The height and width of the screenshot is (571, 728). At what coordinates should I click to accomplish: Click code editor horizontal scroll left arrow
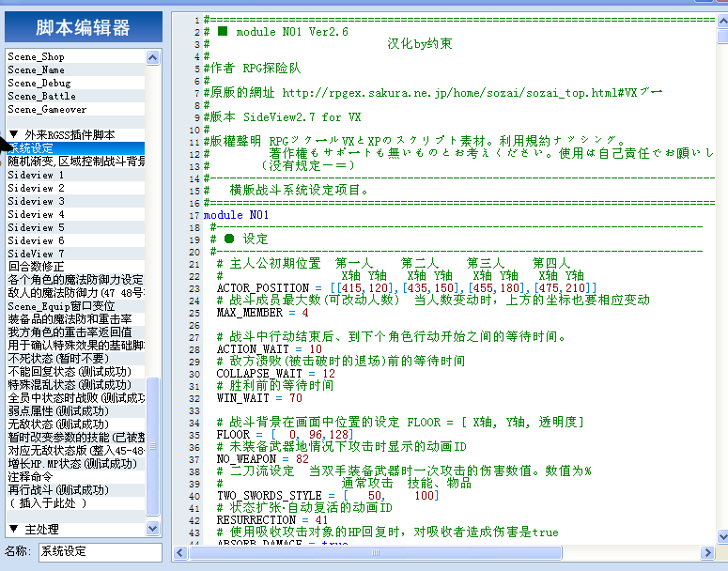(180, 552)
